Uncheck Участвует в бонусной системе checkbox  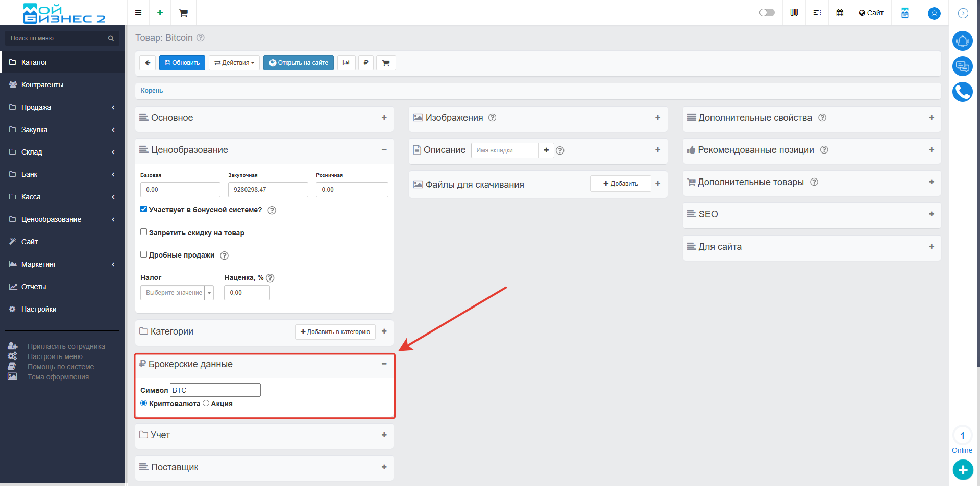143,209
